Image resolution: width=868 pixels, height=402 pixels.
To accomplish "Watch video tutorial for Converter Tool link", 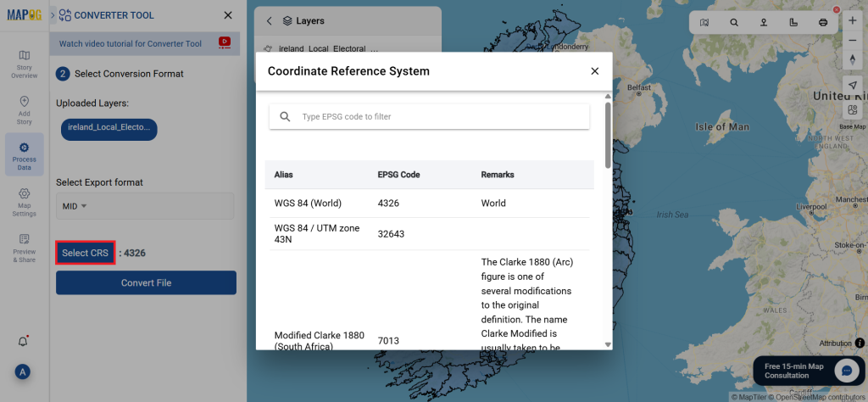I will [130, 43].
